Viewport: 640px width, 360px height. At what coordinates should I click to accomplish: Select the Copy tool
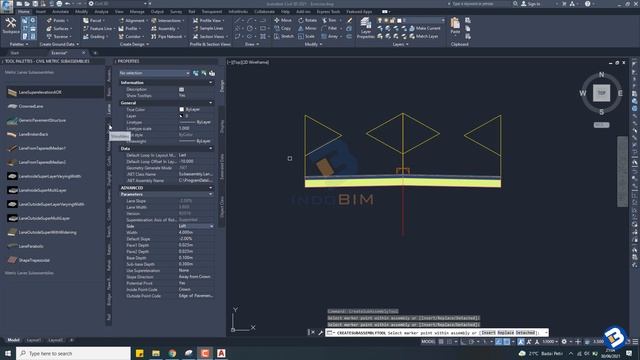(282, 28)
